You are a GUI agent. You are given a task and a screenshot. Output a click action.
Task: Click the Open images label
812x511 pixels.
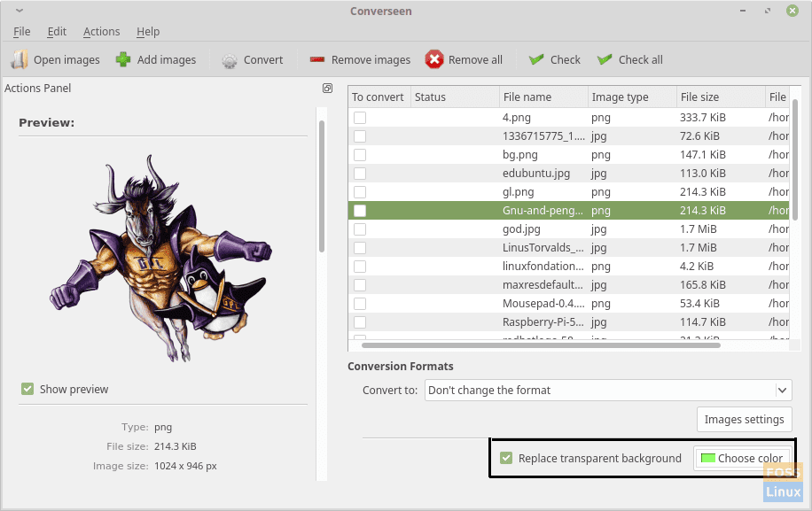66,60
